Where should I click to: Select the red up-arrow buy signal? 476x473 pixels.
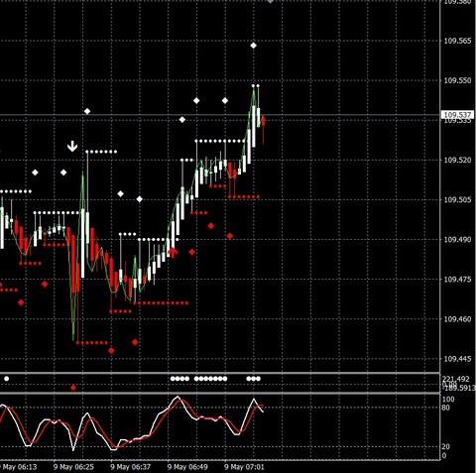click(173, 253)
